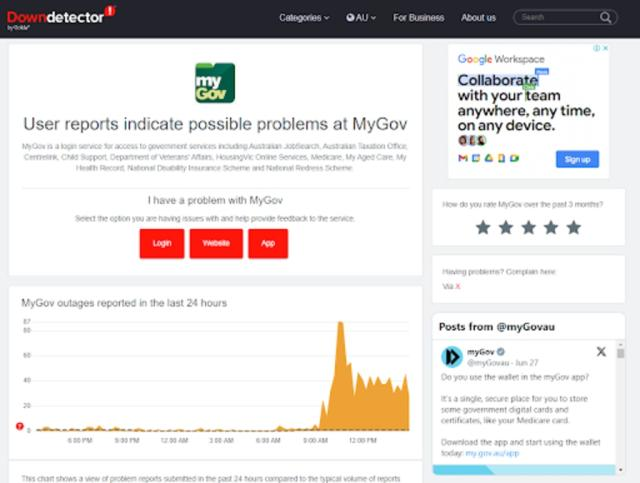
Task: Rate MyGov one star
Action: pos(483,227)
